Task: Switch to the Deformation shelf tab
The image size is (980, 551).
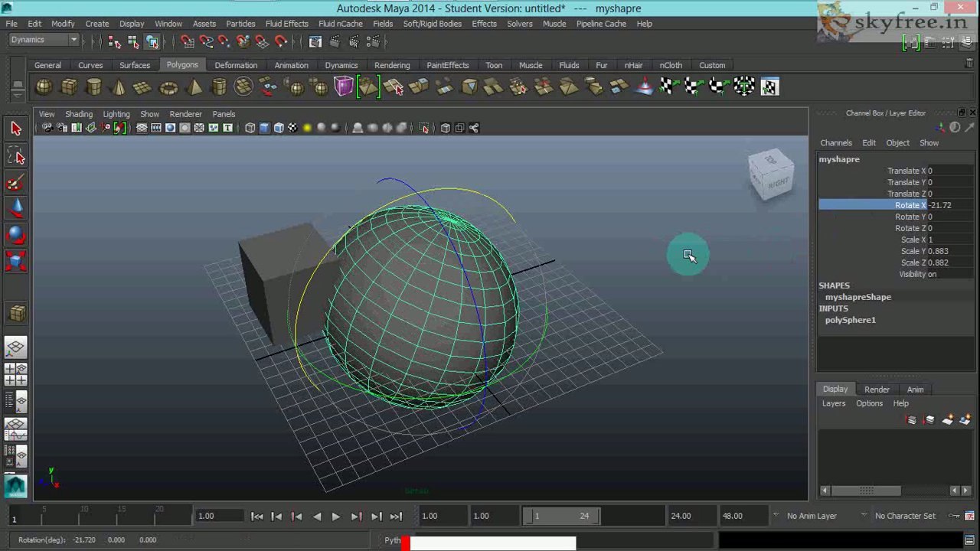Action: coord(236,65)
